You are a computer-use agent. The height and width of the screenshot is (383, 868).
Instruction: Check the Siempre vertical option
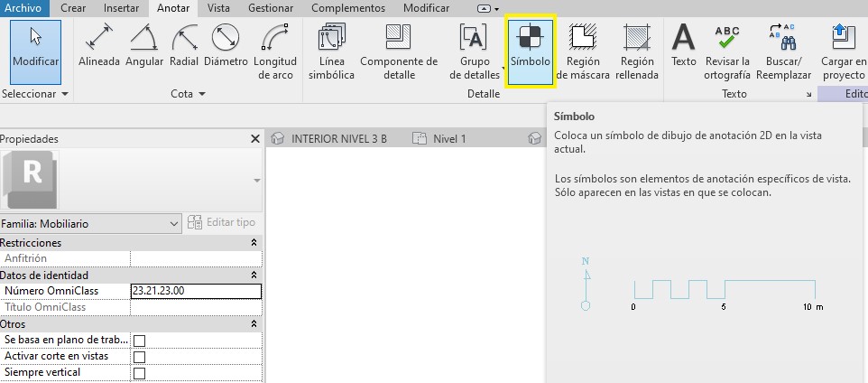click(139, 373)
